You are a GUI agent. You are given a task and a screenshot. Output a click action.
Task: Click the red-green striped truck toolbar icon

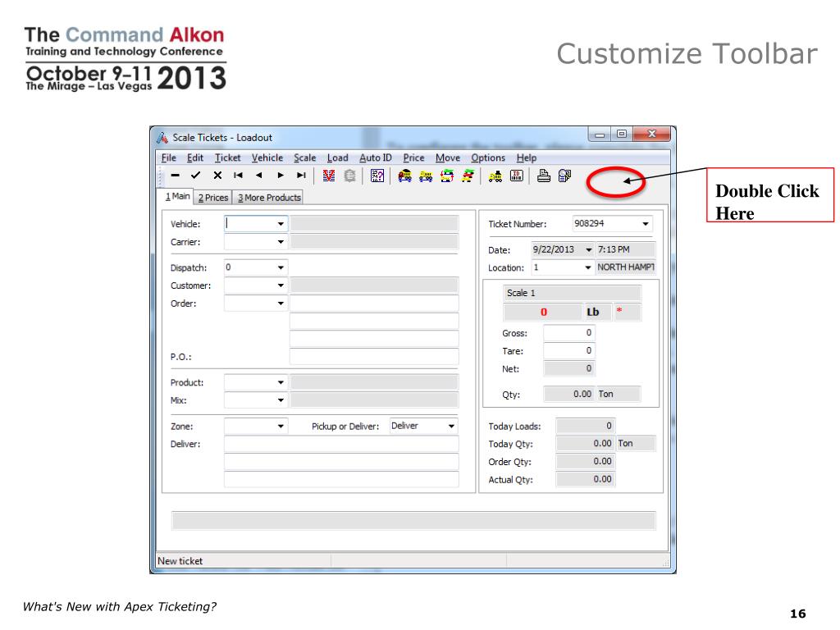tap(468, 176)
